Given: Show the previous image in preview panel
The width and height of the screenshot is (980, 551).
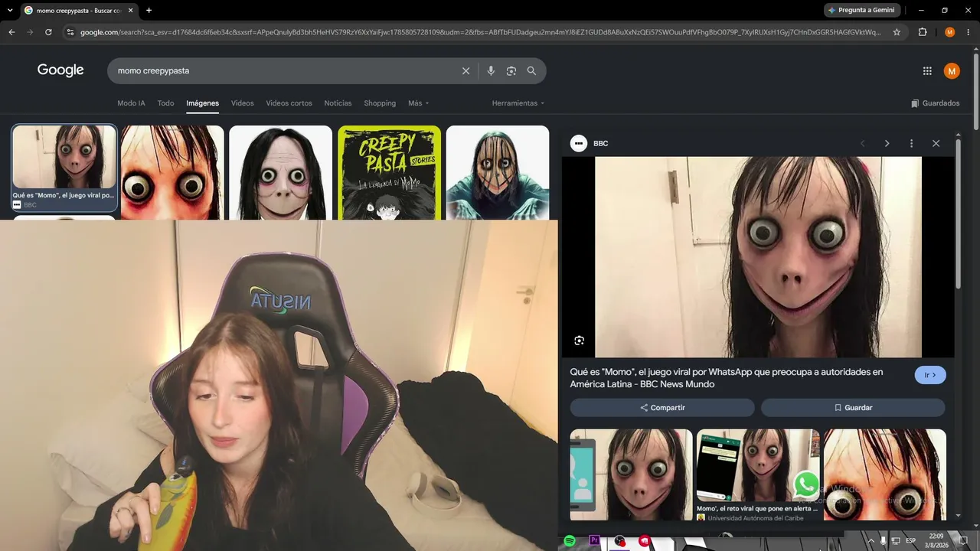Looking at the screenshot, I should click(x=863, y=143).
